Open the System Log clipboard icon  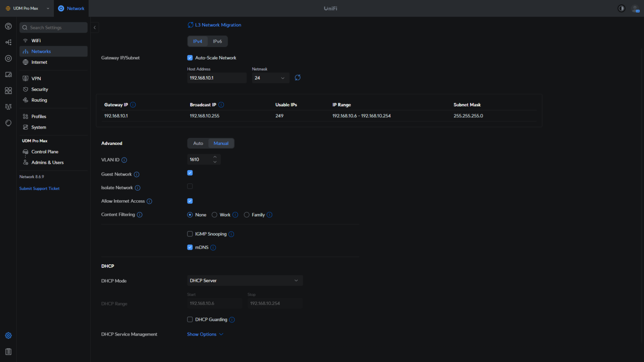point(8,351)
